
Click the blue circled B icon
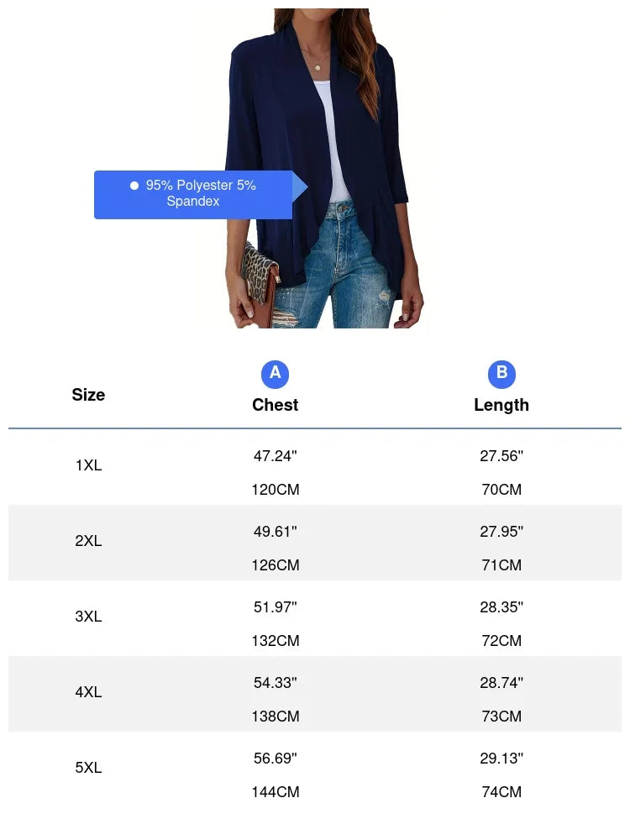[x=501, y=374]
